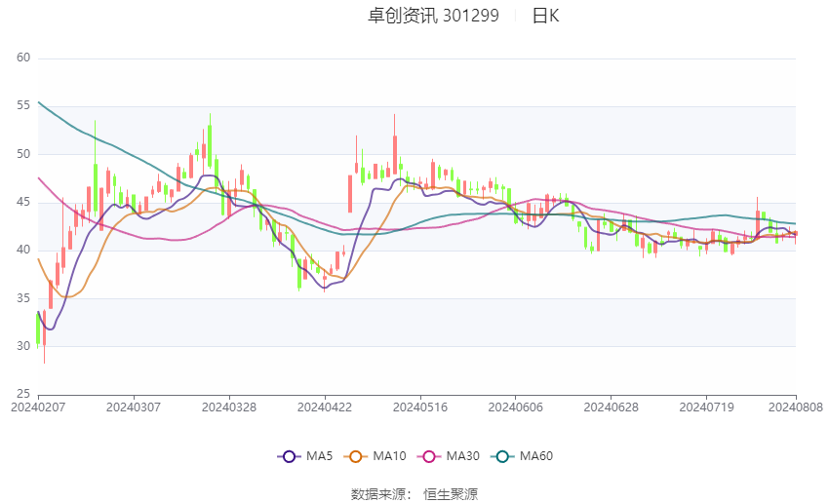
Task: Click the y-axis value 30
Action: (23, 346)
